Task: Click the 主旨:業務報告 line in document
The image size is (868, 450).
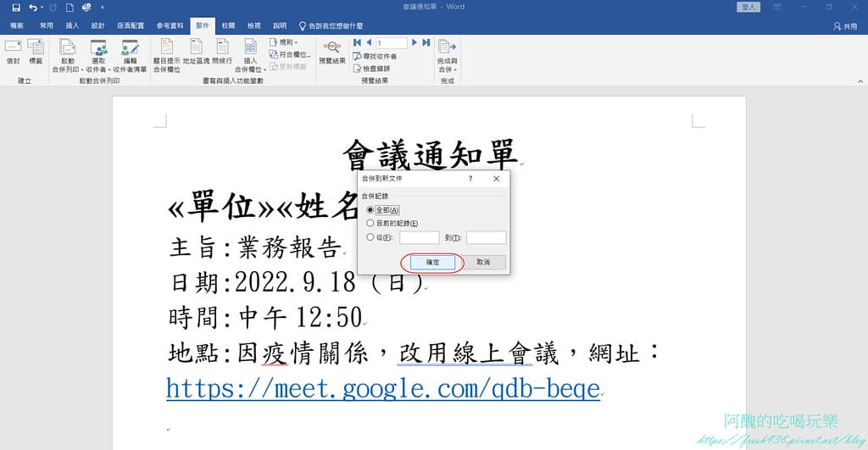Action: [x=256, y=247]
